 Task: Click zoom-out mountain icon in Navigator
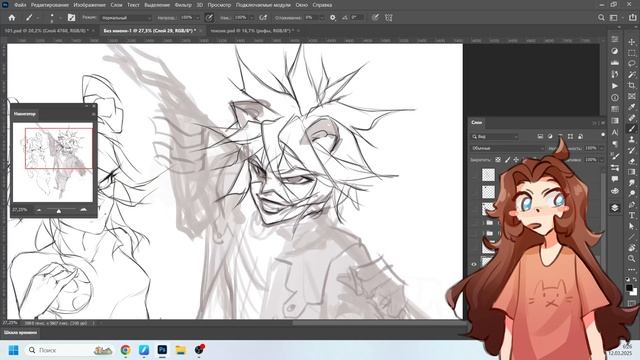(x=39, y=210)
